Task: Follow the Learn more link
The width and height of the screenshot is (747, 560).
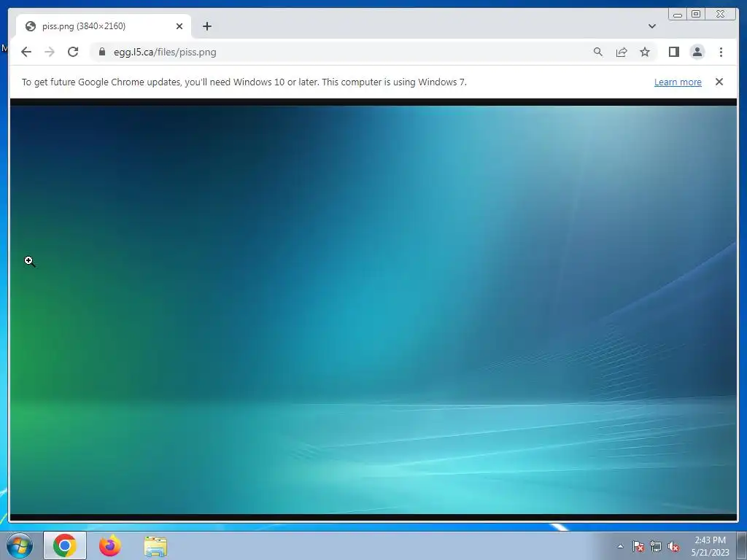Action: click(x=678, y=82)
